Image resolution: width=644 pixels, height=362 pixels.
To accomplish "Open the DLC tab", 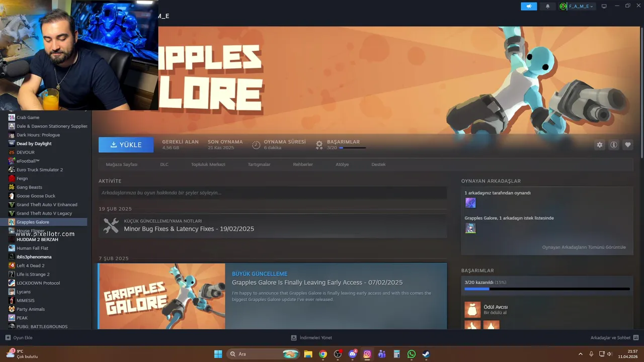I will [164, 164].
